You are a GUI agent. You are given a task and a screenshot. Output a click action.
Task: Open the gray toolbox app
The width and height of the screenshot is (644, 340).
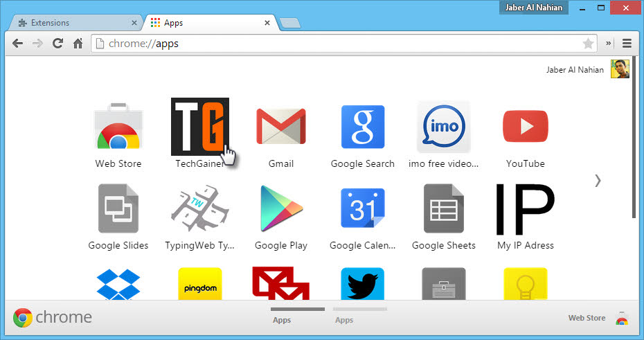(444, 284)
